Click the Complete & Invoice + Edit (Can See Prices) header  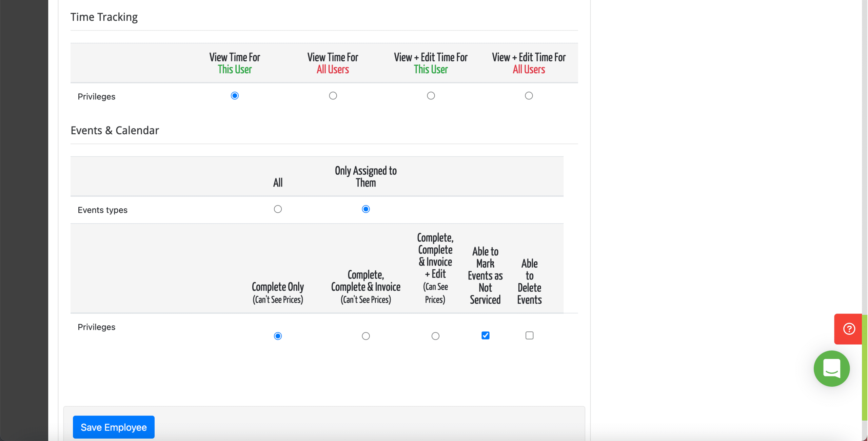pyautogui.click(x=435, y=268)
